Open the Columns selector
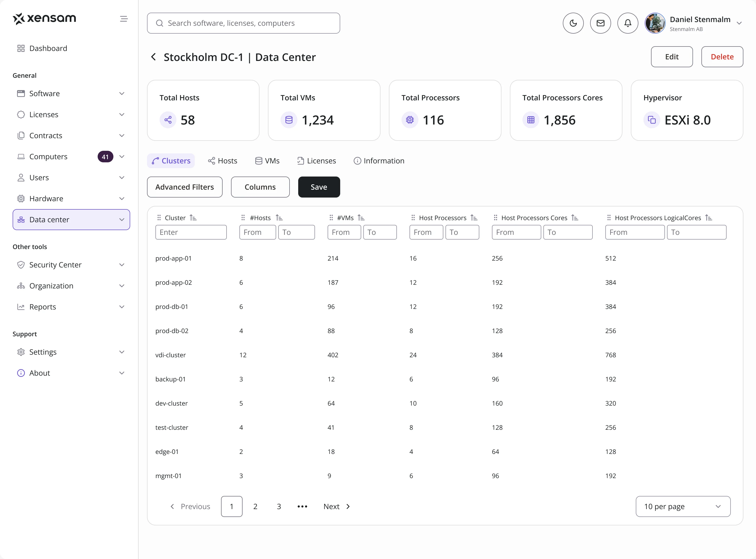Viewport: 756px width, 559px height. click(260, 187)
